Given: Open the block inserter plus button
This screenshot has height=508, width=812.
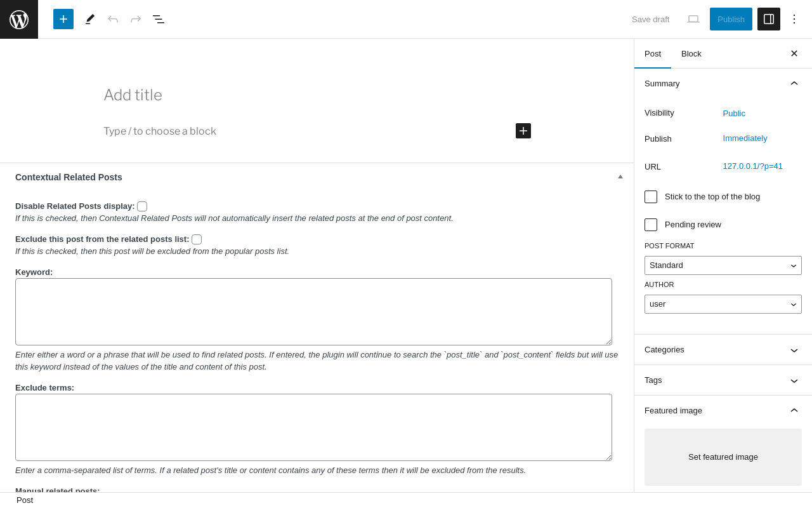Looking at the screenshot, I should (x=63, y=19).
